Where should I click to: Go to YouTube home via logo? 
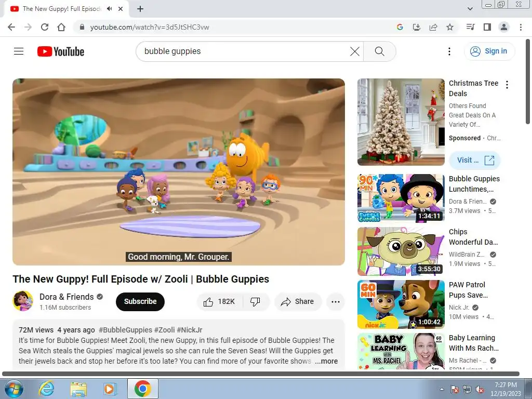point(61,51)
